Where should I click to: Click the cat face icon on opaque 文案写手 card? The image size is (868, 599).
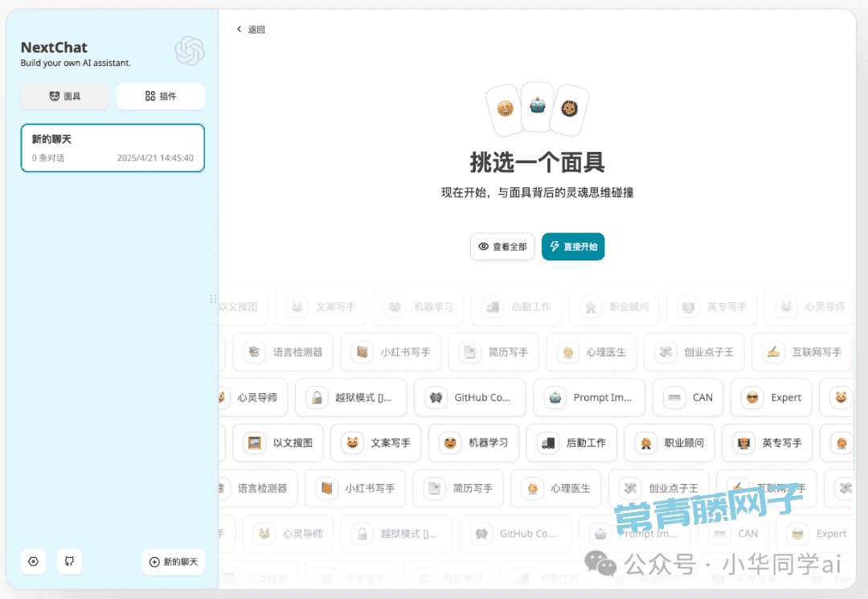point(353,443)
